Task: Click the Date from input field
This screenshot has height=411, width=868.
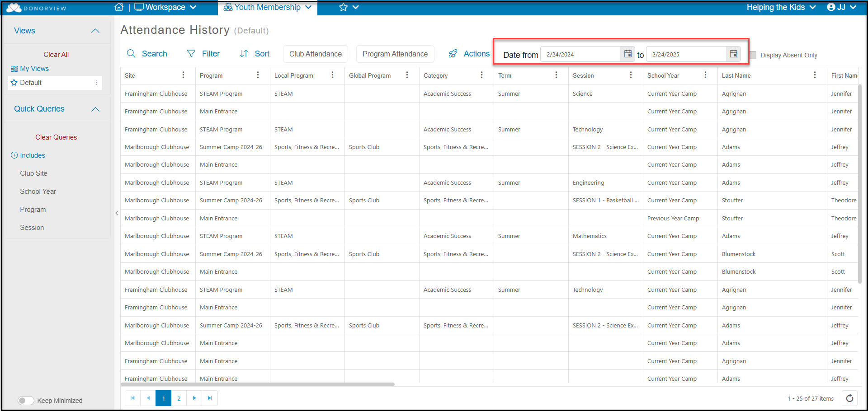Action: [581, 54]
